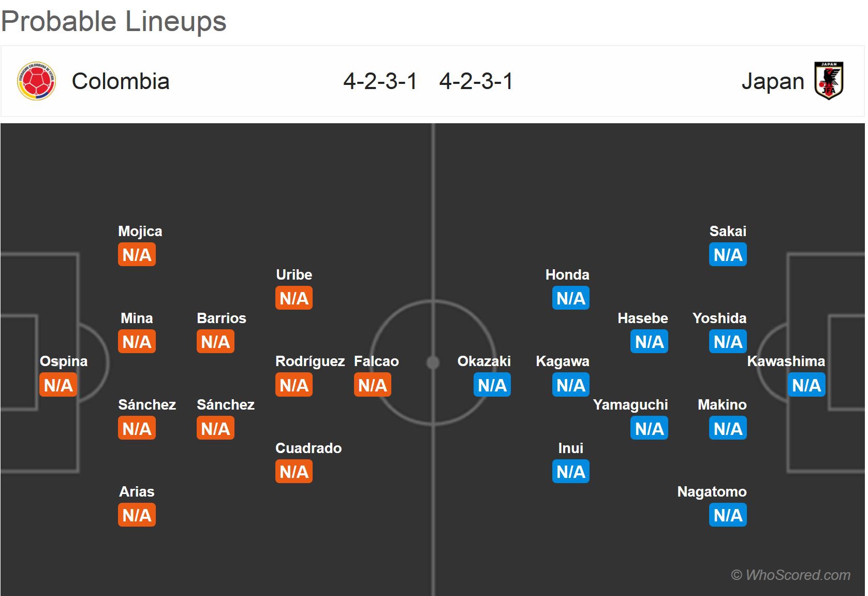
Task: Click the Inui player name
Action: click(570, 448)
